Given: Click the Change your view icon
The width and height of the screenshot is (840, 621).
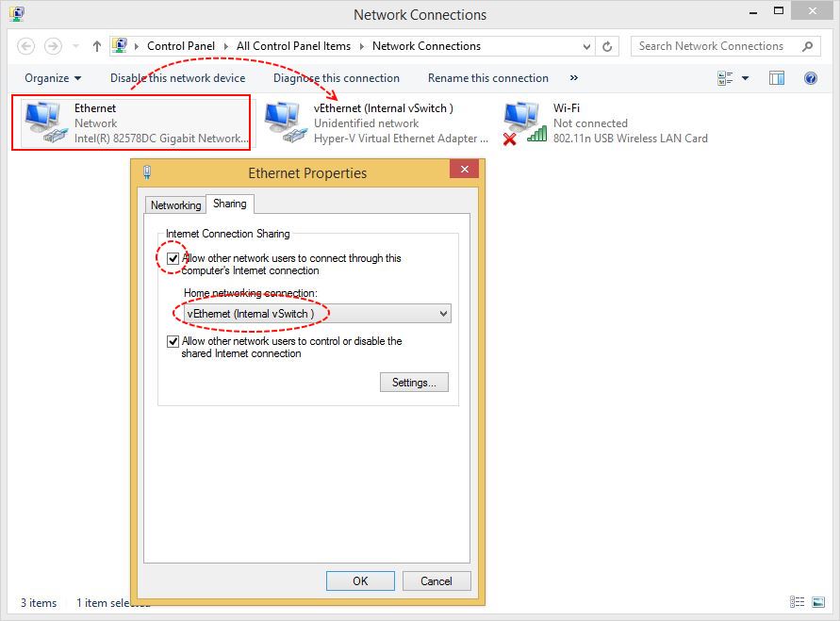Looking at the screenshot, I should [725, 78].
